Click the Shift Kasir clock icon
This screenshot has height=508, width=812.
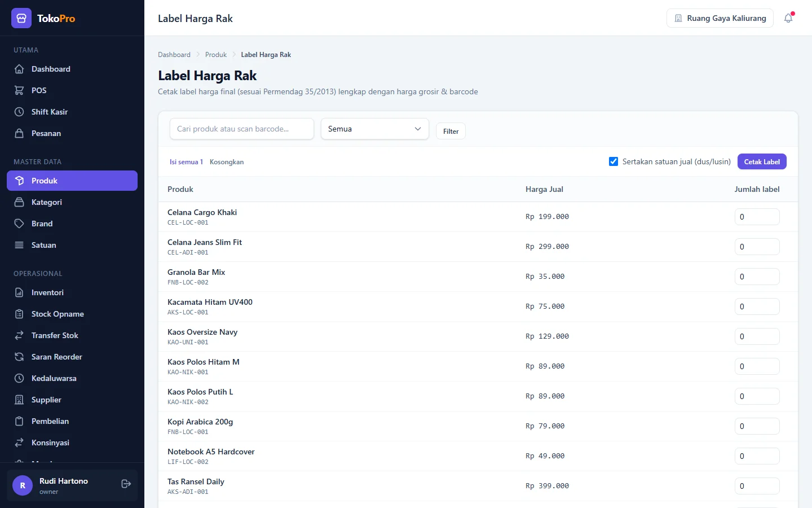click(19, 112)
